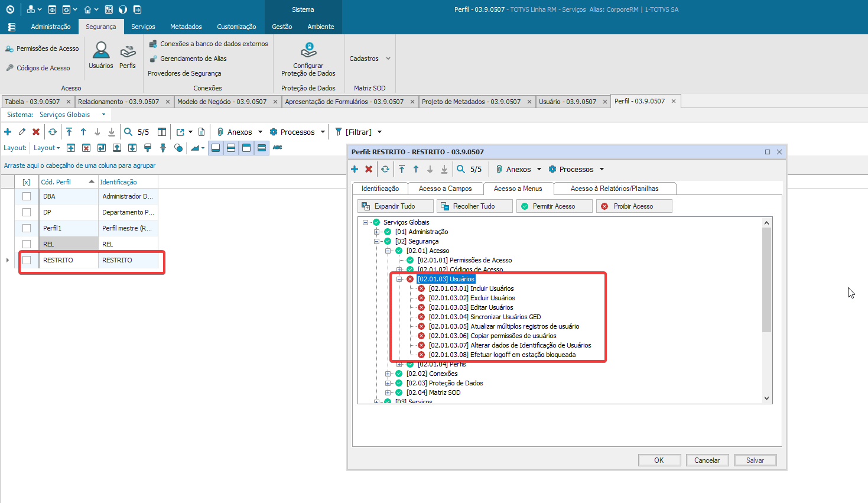Toggle the [x] select-all column header

pos(27,182)
